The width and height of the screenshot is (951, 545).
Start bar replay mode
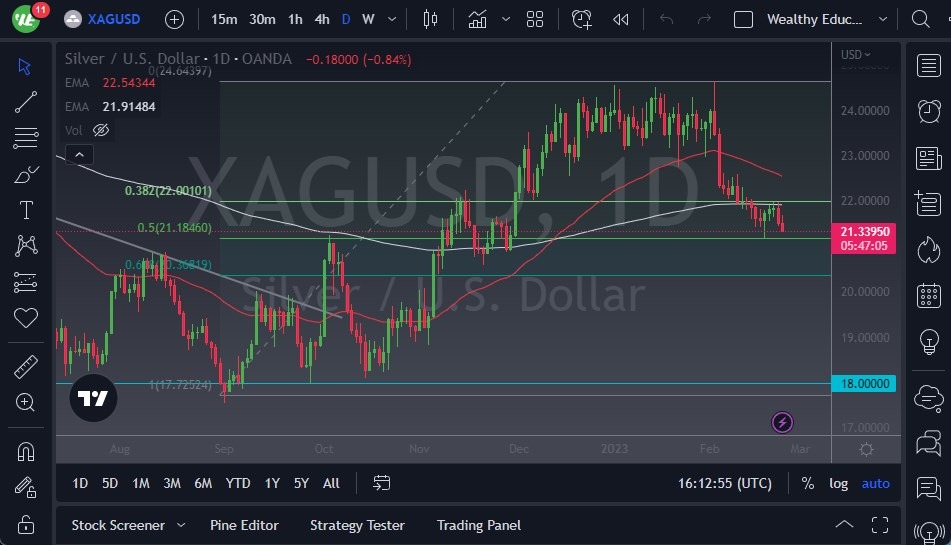point(620,19)
